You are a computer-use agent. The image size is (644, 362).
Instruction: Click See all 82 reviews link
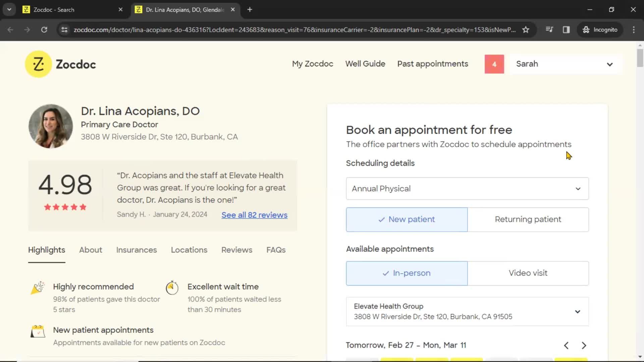254,215
